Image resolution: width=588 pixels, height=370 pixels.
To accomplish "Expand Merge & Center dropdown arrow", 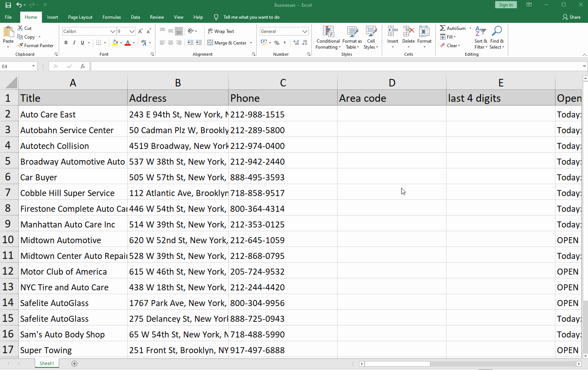I will pyautogui.click(x=251, y=43).
